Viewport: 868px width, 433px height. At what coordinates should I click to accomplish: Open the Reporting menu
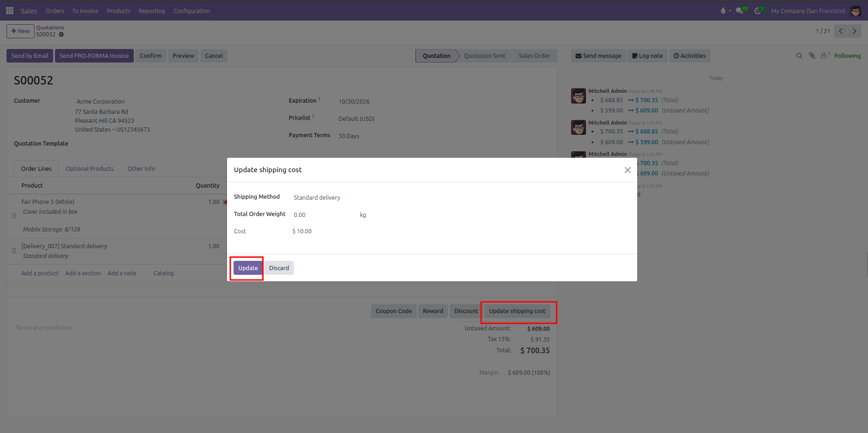click(152, 11)
